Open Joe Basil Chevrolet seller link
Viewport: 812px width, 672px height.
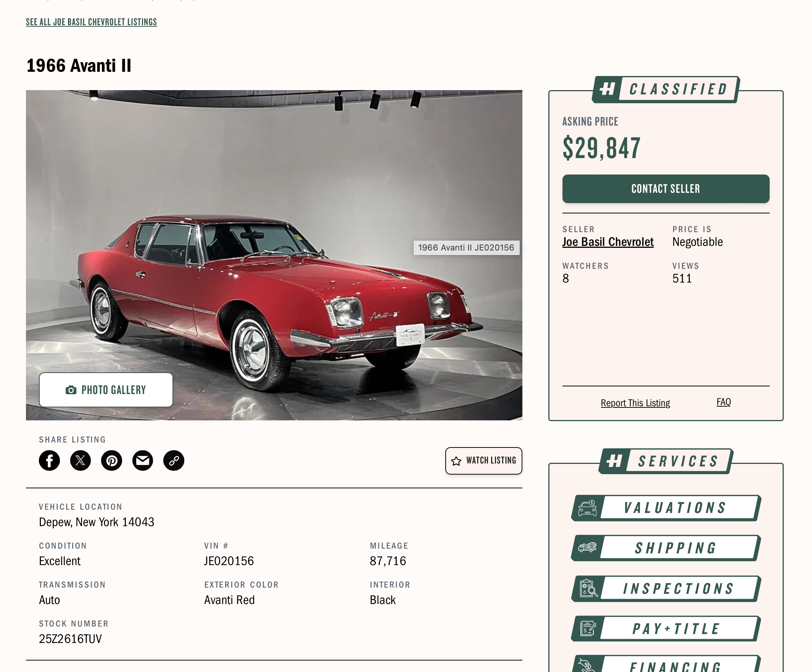coord(607,242)
